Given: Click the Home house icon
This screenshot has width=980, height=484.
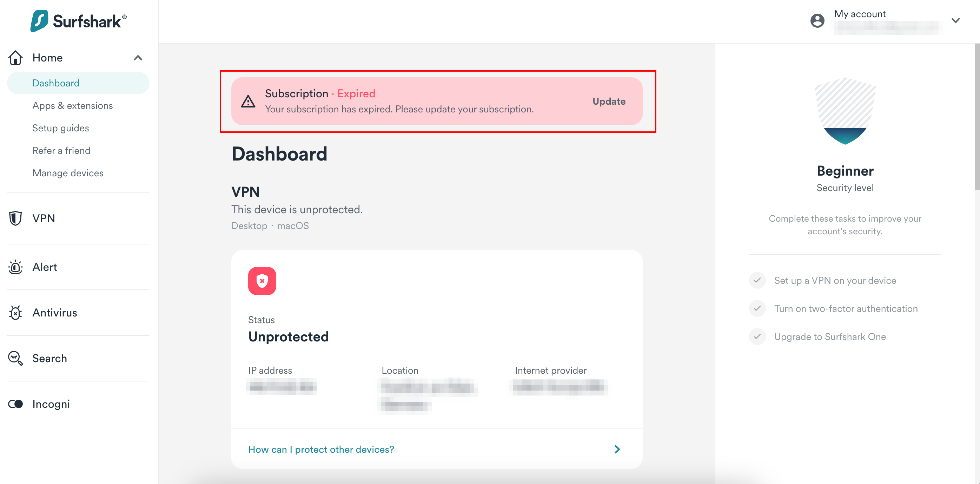Looking at the screenshot, I should (x=15, y=58).
